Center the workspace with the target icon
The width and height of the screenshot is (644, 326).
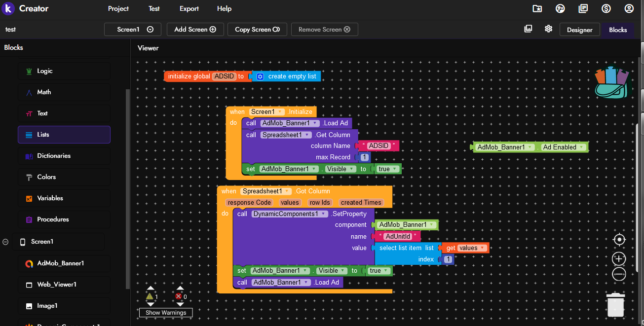(619, 240)
